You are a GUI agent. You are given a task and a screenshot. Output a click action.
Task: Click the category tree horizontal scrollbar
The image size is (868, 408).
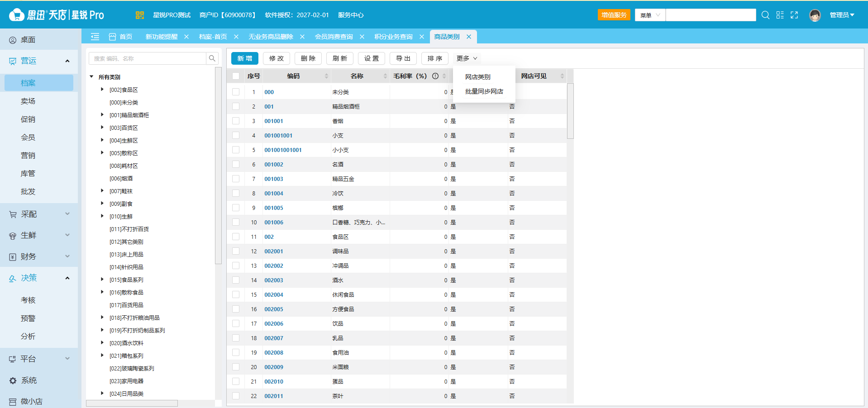point(132,403)
